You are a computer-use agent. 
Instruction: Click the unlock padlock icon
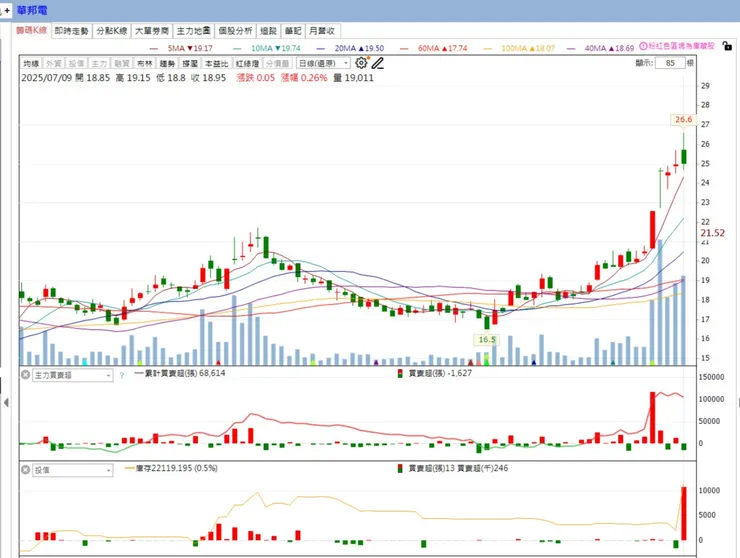click(x=727, y=46)
